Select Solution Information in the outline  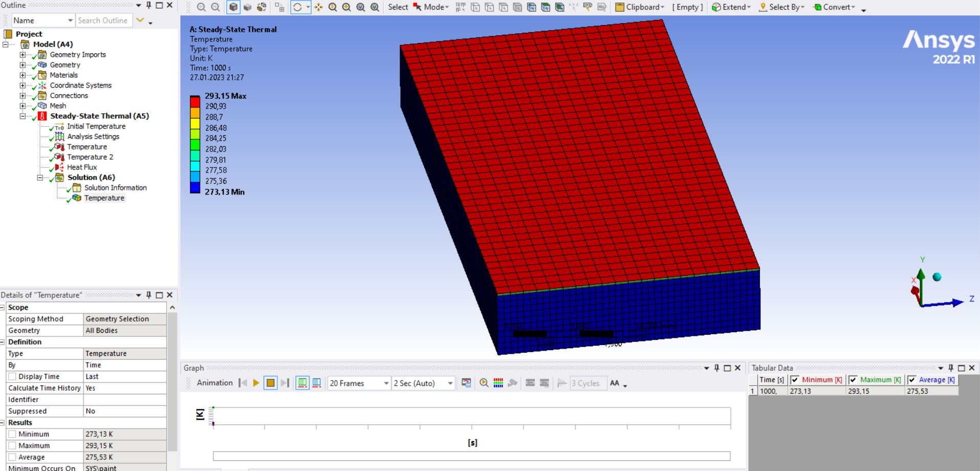pos(115,188)
